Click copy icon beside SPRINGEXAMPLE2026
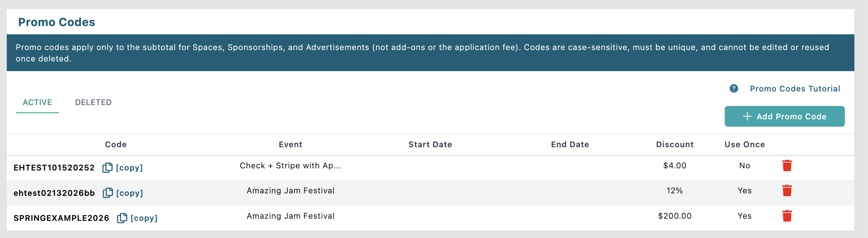The height and width of the screenshot is (238, 868). coord(122,218)
